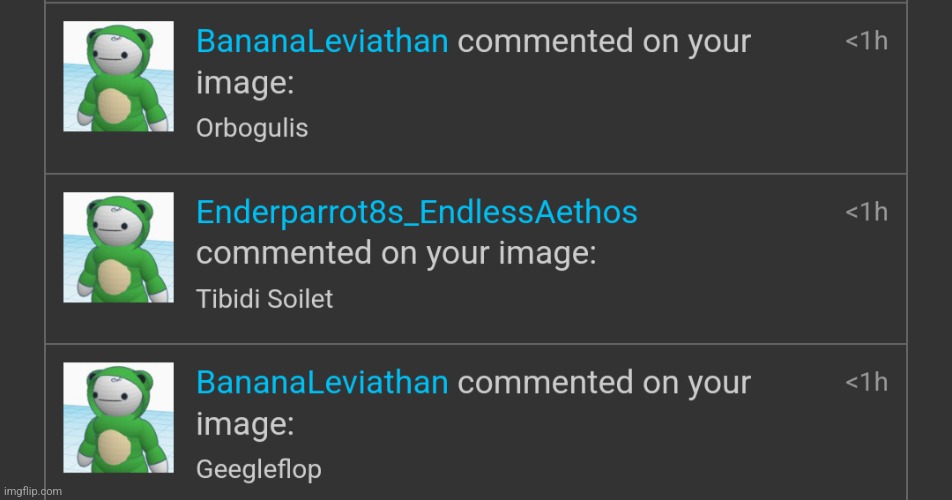Click 'commented on your' text above Geegleflop
952x500 pixels.
pyautogui.click(x=604, y=383)
